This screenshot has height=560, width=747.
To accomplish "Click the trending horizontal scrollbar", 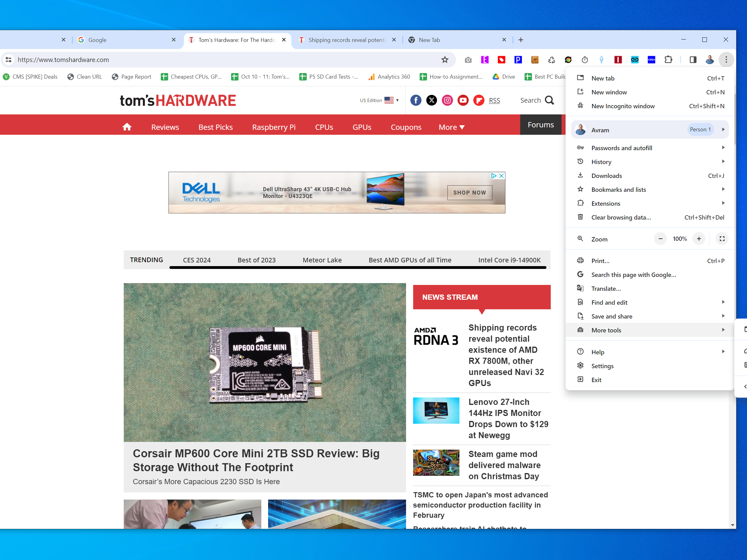I will (x=358, y=268).
